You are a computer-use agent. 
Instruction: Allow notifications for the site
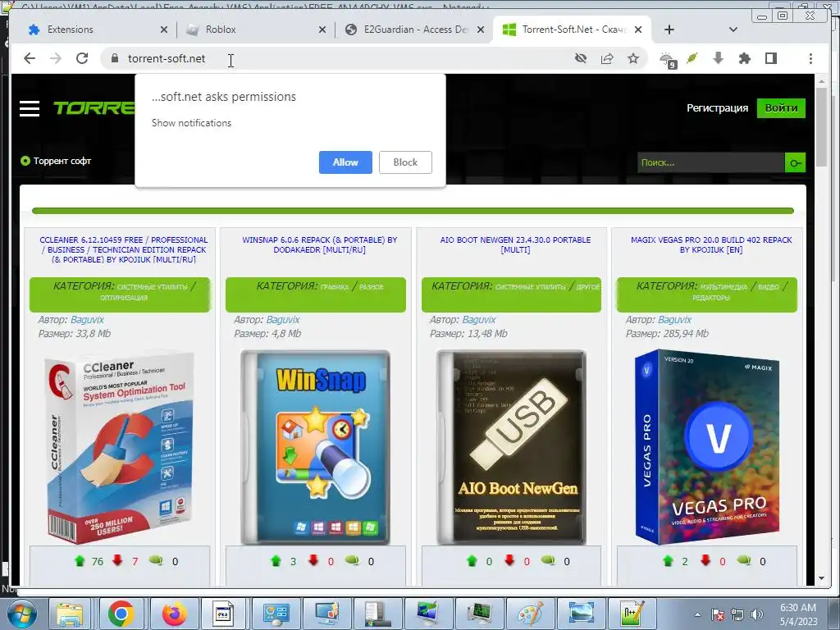345,162
